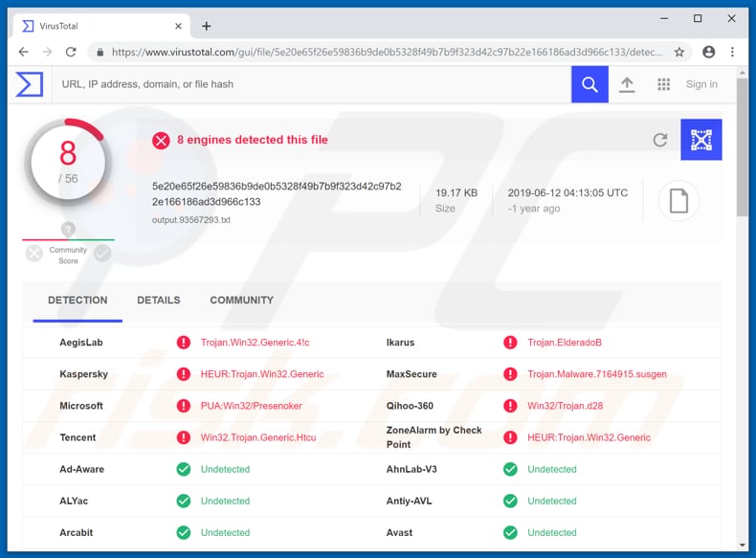Image resolution: width=756 pixels, height=558 pixels.
Task: Click the Ikarus red alert icon
Action: click(x=510, y=343)
